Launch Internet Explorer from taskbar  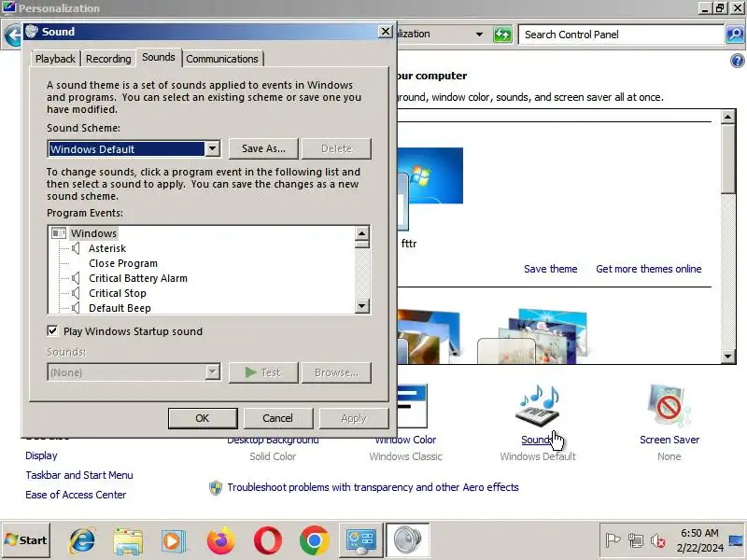pos(82,540)
